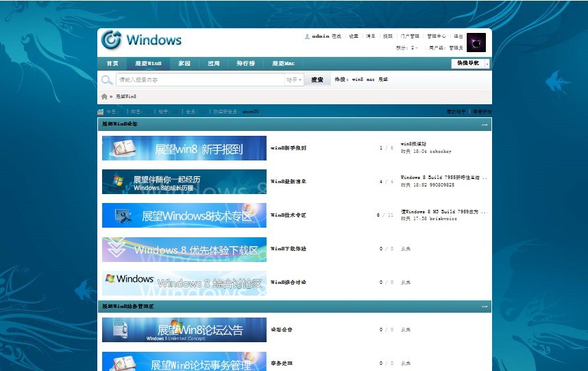The width and height of the screenshot is (588, 371).
Task: Open the Win8最新消息 forum title
Action: pyautogui.click(x=289, y=182)
